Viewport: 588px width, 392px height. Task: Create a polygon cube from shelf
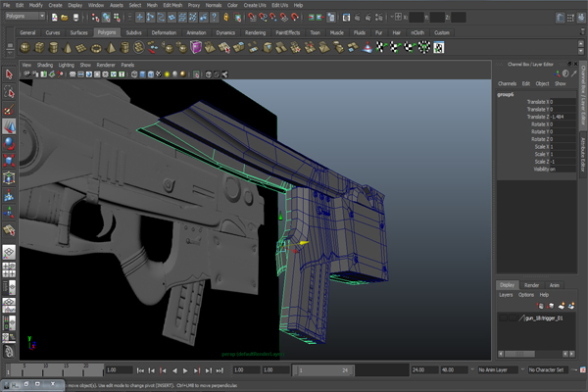tap(39, 48)
